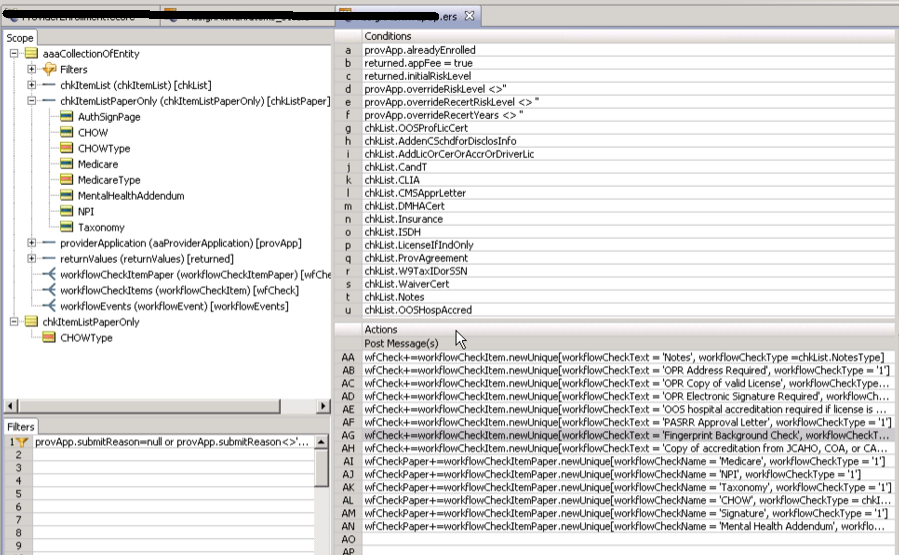The image size is (899, 555).
Task: Select action AB 'OPR Address Required'
Action: (628, 370)
